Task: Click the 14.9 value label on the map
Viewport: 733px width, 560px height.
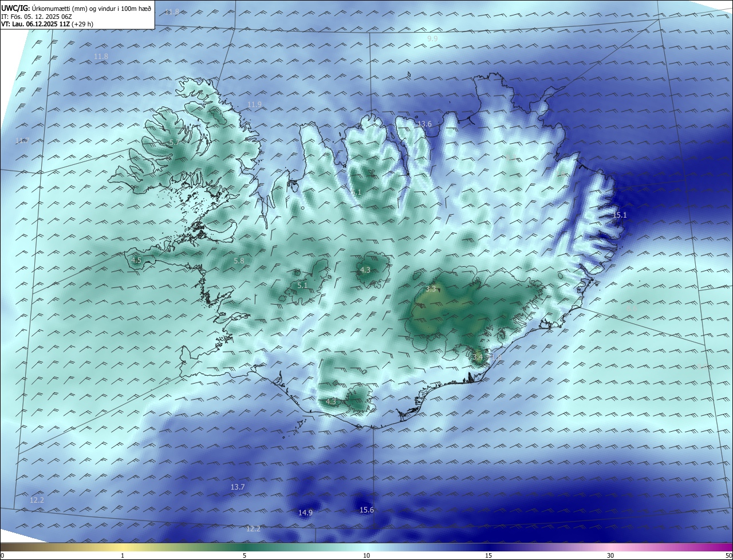Action: pyautogui.click(x=306, y=512)
